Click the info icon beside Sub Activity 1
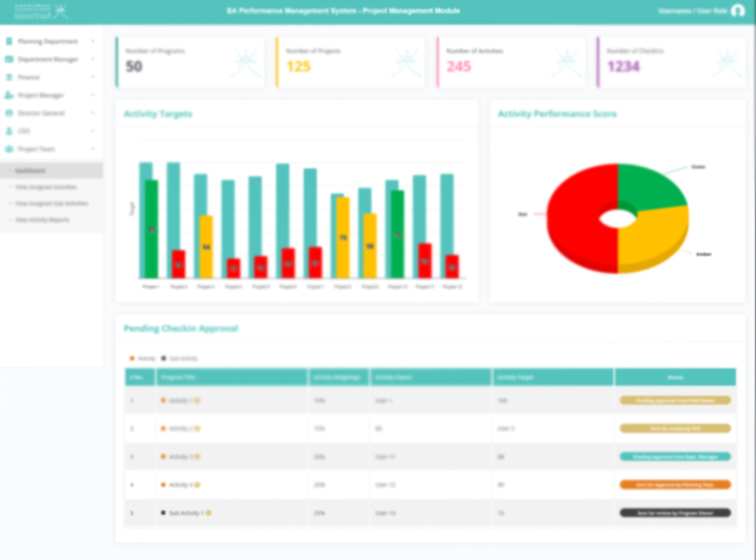Viewport: 756px width, 560px height. [x=208, y=513]
